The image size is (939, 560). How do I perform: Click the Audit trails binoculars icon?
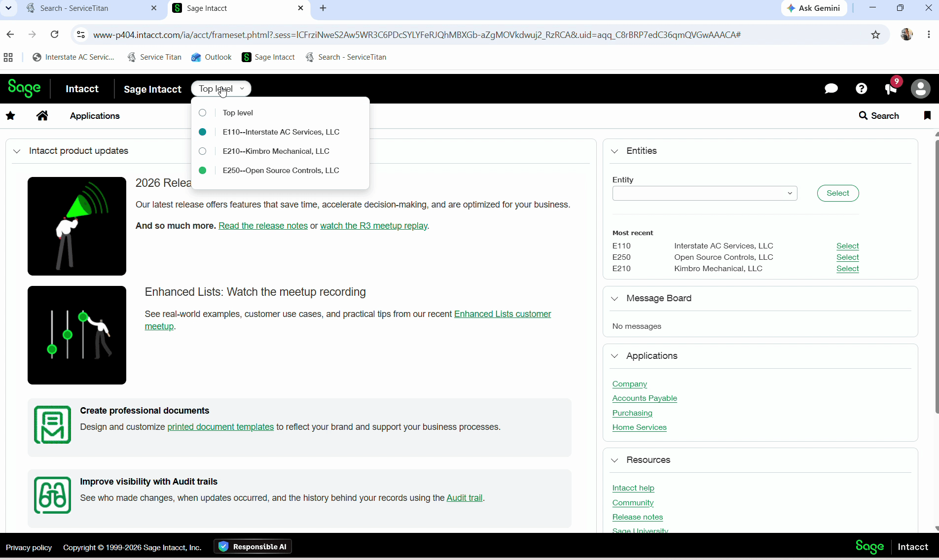pyautogui.click(x=52, y=495)
